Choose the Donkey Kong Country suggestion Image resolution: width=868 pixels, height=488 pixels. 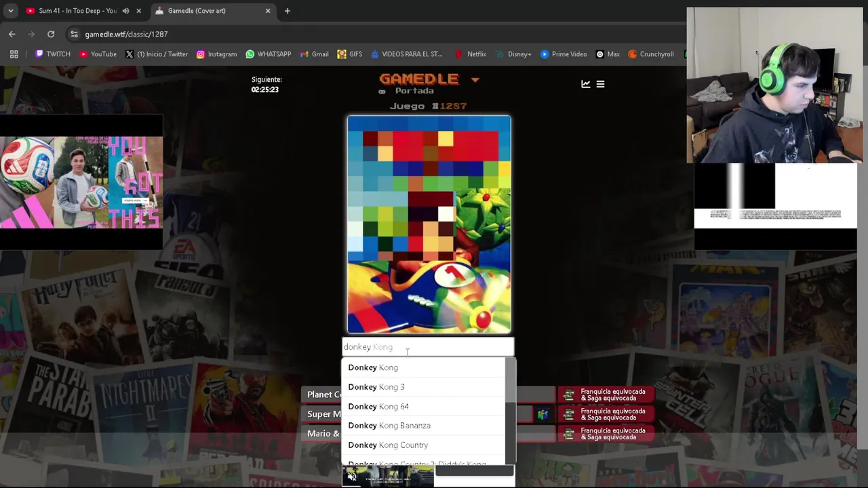(423, 445)
